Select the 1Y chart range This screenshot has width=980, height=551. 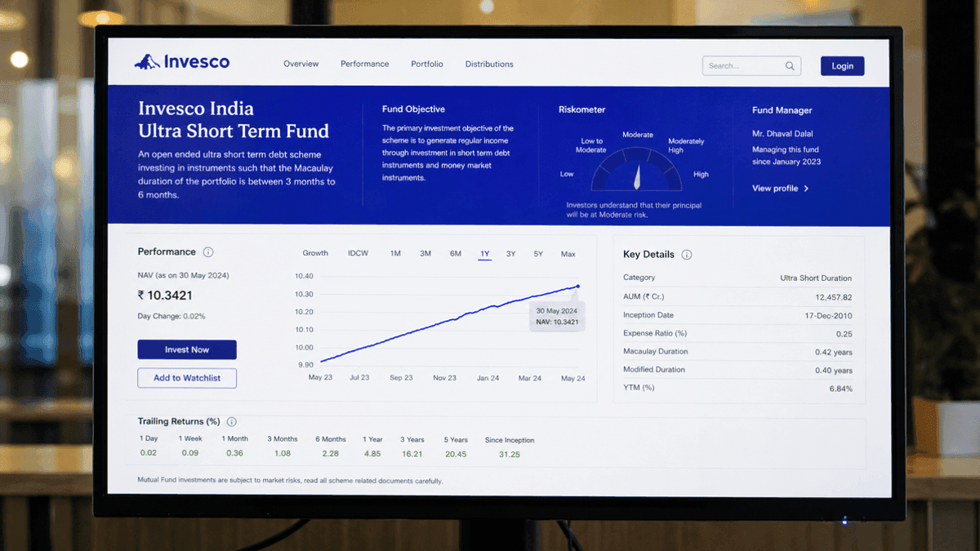click(x=485, y=254)
